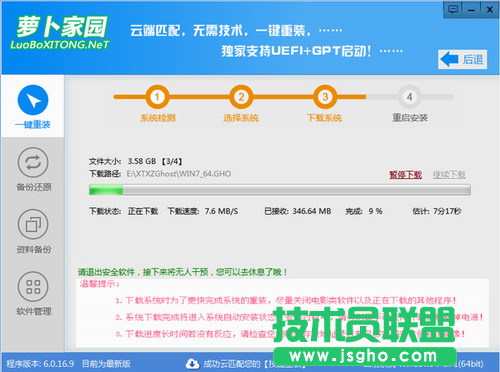
Task: Click the 萝卜家园 LuoBoXiTONG.NeT logo
Action: pos(60,33)
